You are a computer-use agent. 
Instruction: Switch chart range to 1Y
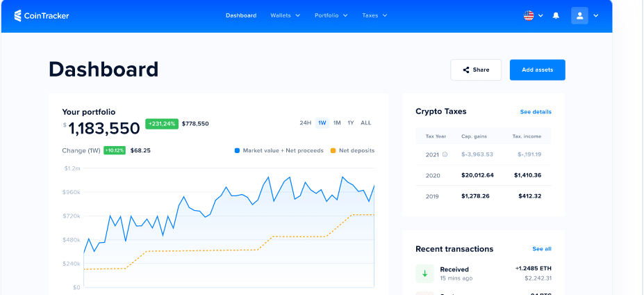point(351,122)
